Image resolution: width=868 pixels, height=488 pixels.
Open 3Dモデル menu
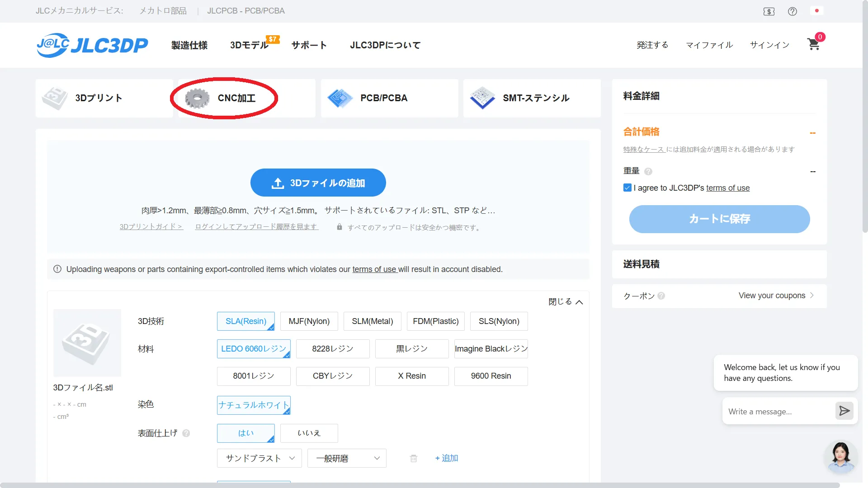click(249, 45)
